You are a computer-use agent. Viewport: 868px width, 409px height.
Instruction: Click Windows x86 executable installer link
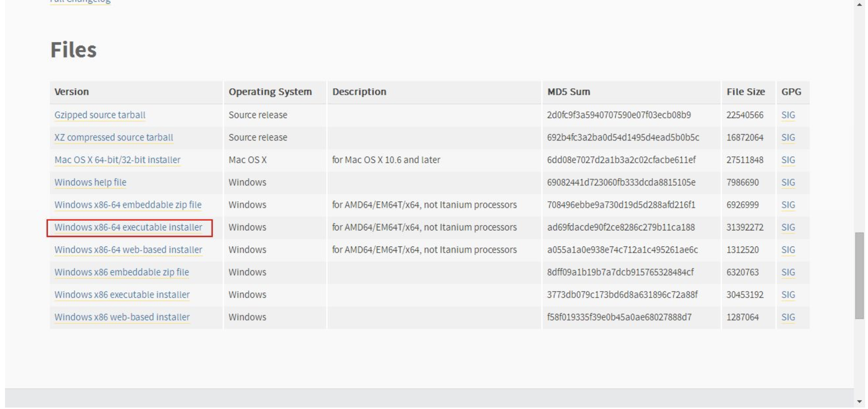(x=122, y=295)
